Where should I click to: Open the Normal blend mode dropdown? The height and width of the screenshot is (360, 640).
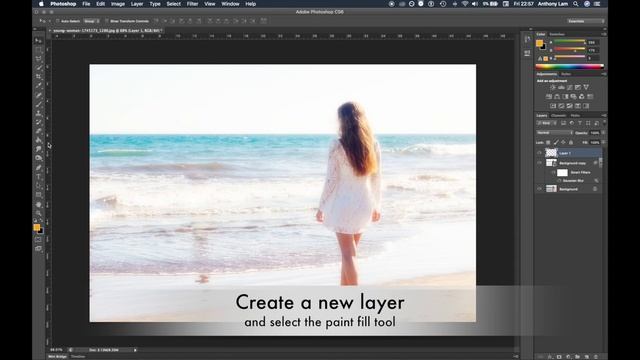554,133
